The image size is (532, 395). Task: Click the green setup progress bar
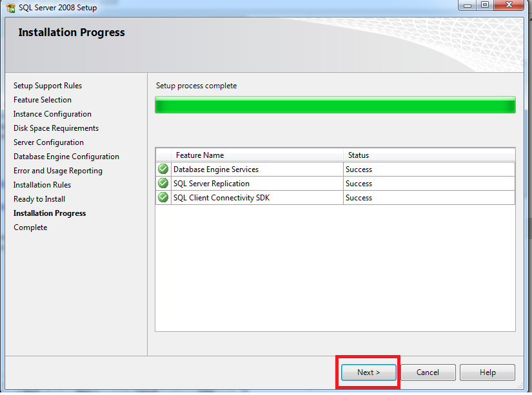tap(335, 105)
